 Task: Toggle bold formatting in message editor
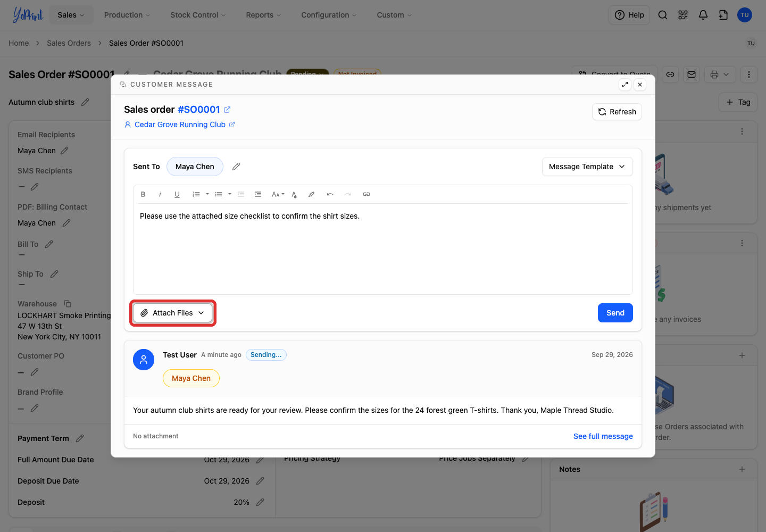(143, 194)
